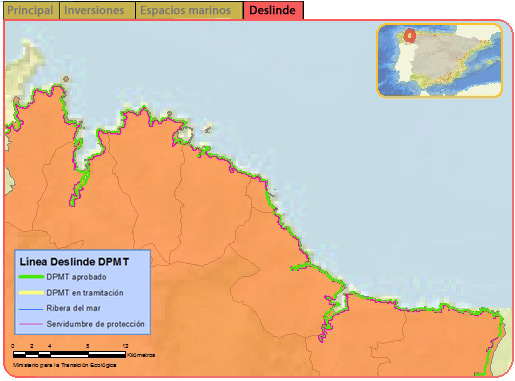Click the yellow DPMT en tramitación swatch

pos(31,293)
